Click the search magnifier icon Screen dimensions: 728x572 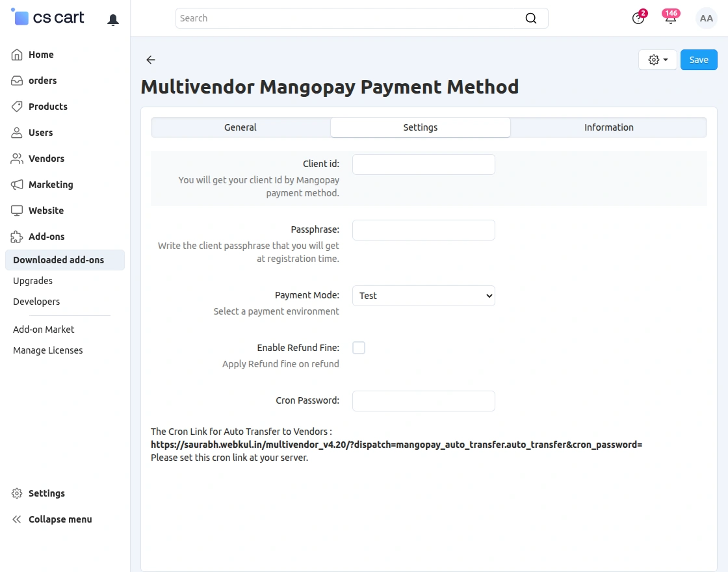(530, 18)
